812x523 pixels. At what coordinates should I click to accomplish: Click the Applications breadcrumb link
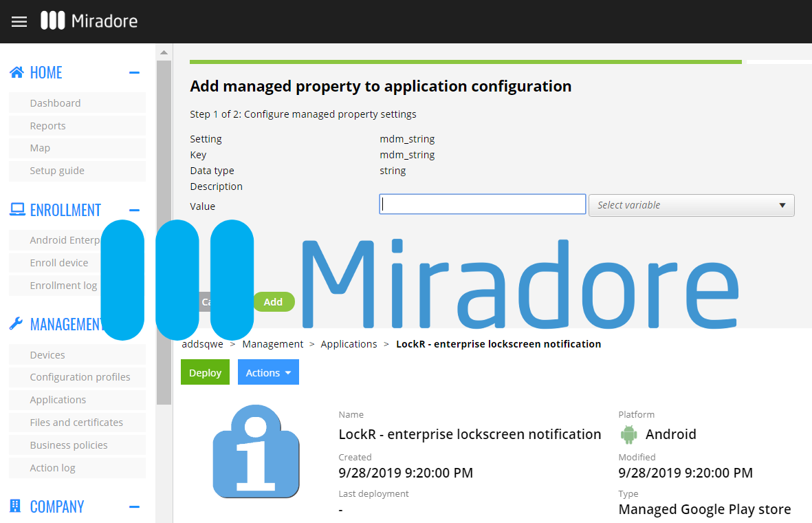click(x=349, y=344)
